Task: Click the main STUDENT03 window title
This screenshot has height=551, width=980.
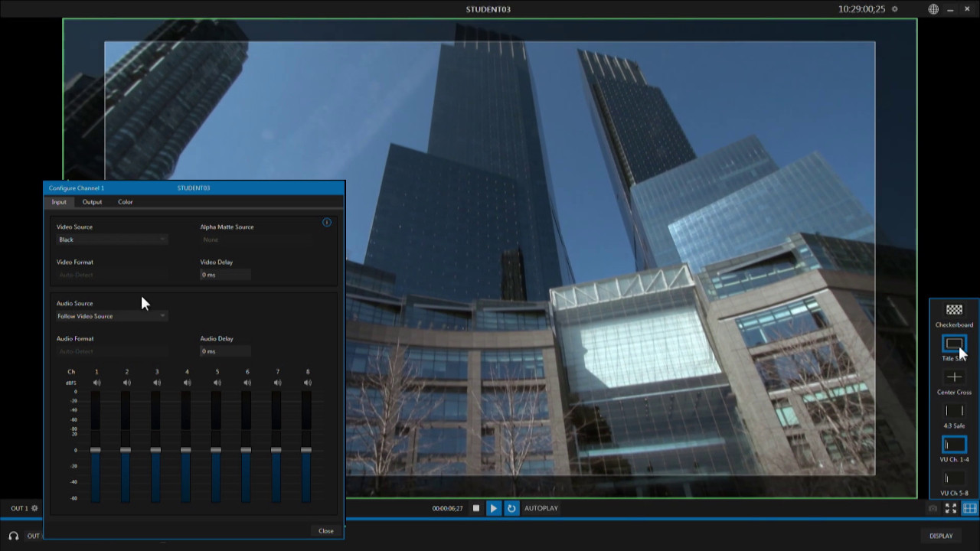Action: (488, 9)
